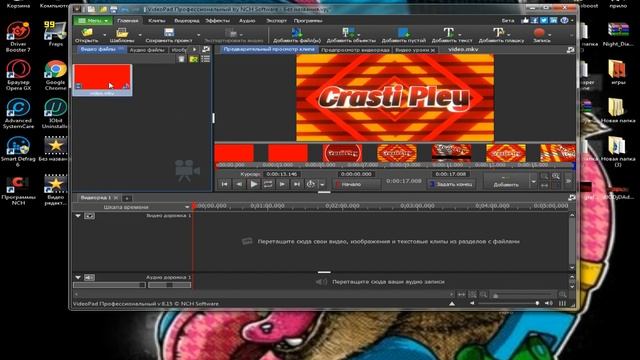
Task: Click the Добавить текст icon
Action: tap(448, 32)
